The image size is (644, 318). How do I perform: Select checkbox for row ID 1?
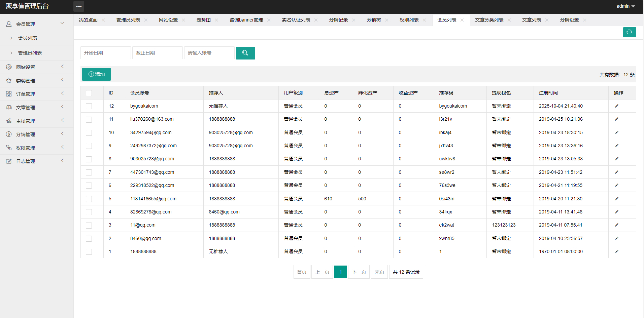click(89, 252)
